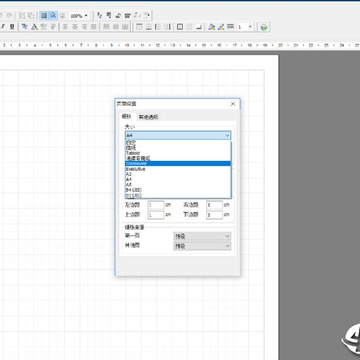
Task: Collapse the paper size combo box arrow
Action: point(227,135)
